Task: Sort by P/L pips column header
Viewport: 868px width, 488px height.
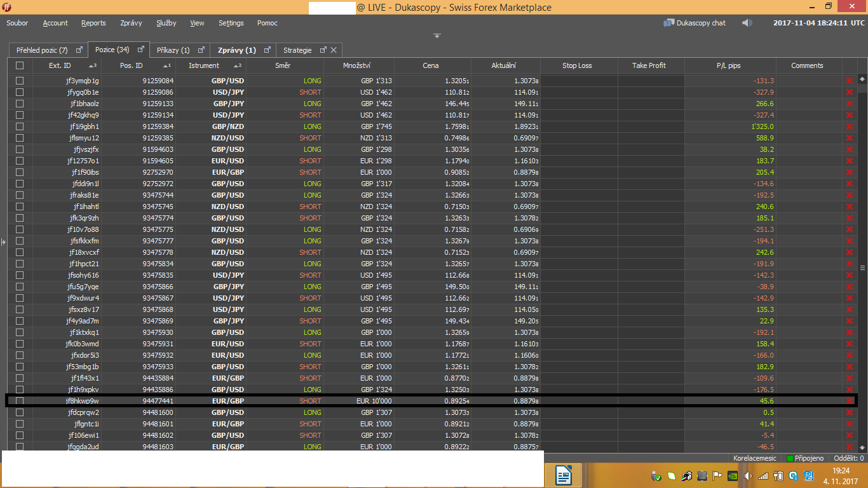Action: pyautogui.click(x=730, y=65)
